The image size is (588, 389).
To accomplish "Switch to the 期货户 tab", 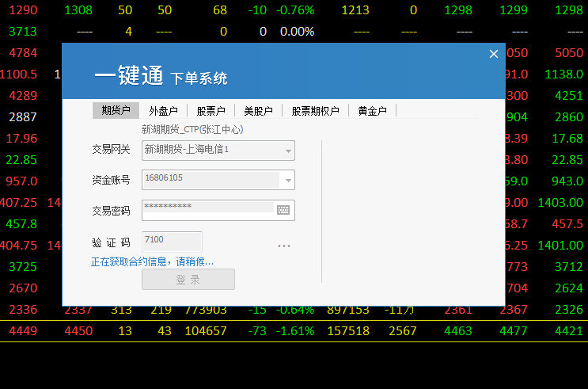I will (x=116, y=110).
